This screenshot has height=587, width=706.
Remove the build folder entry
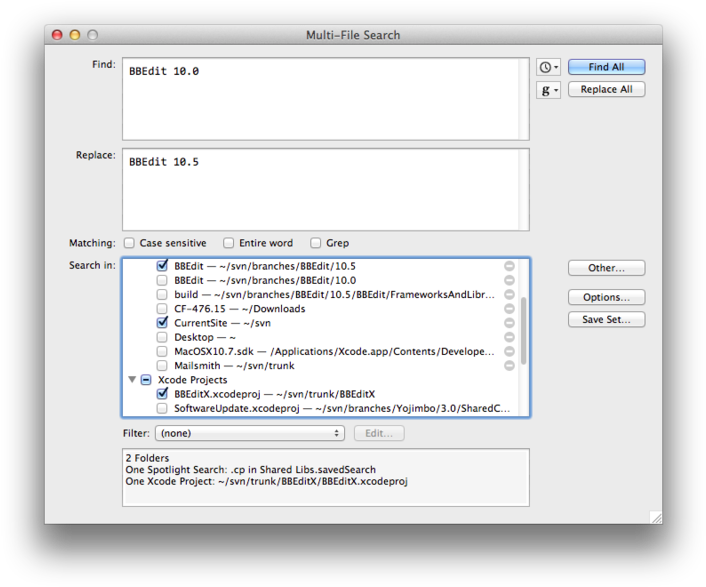click(x=509, y=294)
